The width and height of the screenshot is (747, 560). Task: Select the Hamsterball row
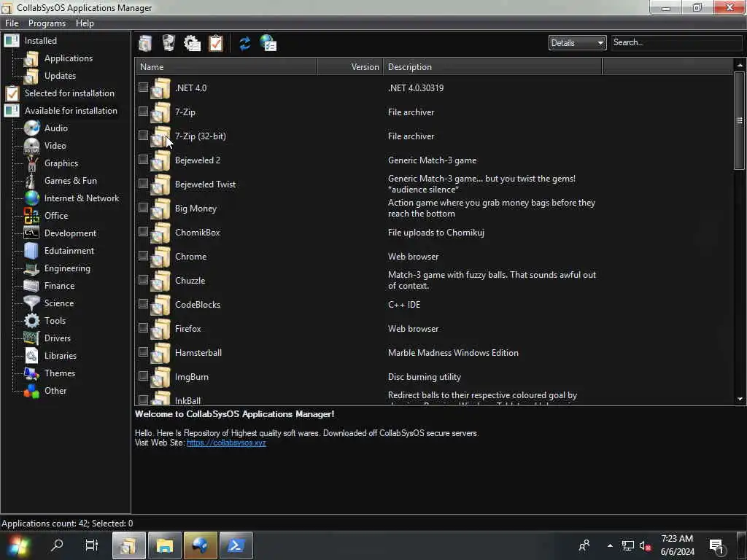[x=435, y=353]
